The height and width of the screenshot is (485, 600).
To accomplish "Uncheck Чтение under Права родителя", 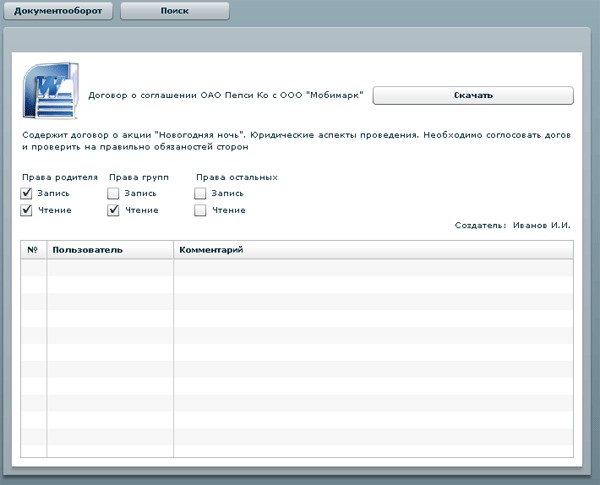I will 26,210.
